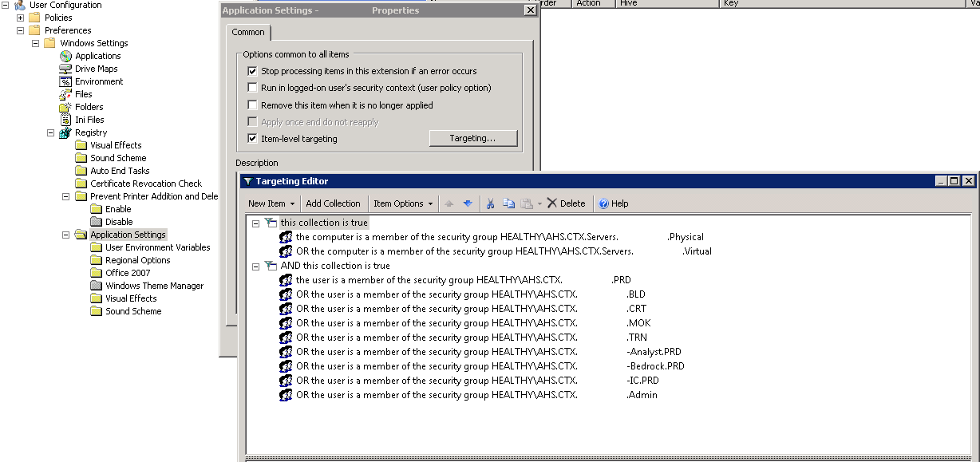Uncheck Stop processing items if error occurs

(253, 71)
